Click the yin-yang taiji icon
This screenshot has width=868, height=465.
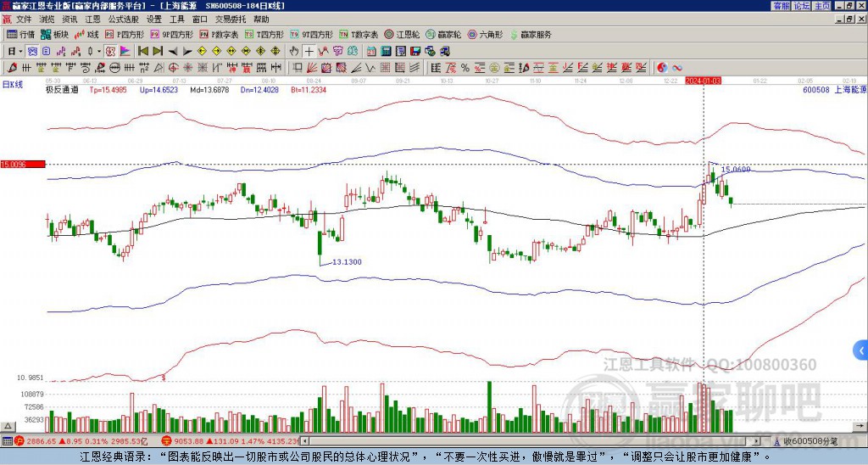coord(662,68)
